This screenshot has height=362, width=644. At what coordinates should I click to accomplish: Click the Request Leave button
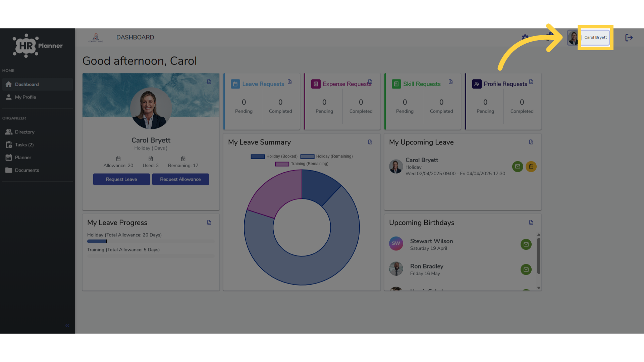point(121,179)
